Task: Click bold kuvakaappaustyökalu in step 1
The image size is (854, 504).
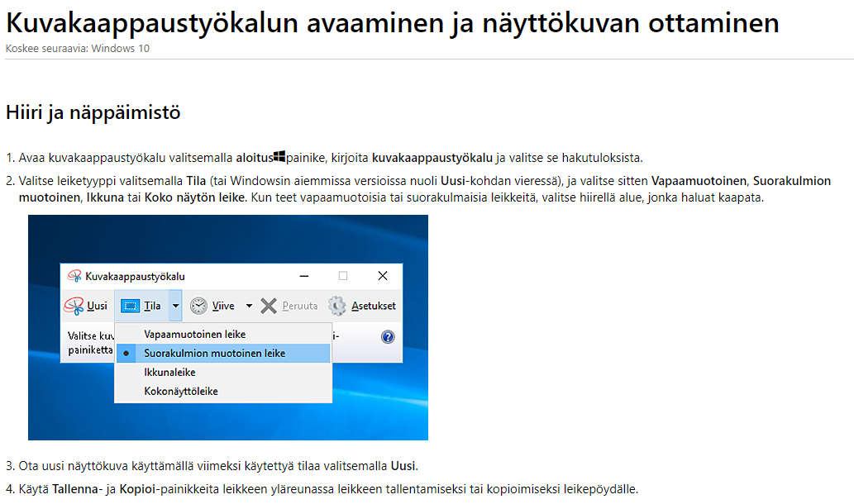Action: (x=432, y=158)
